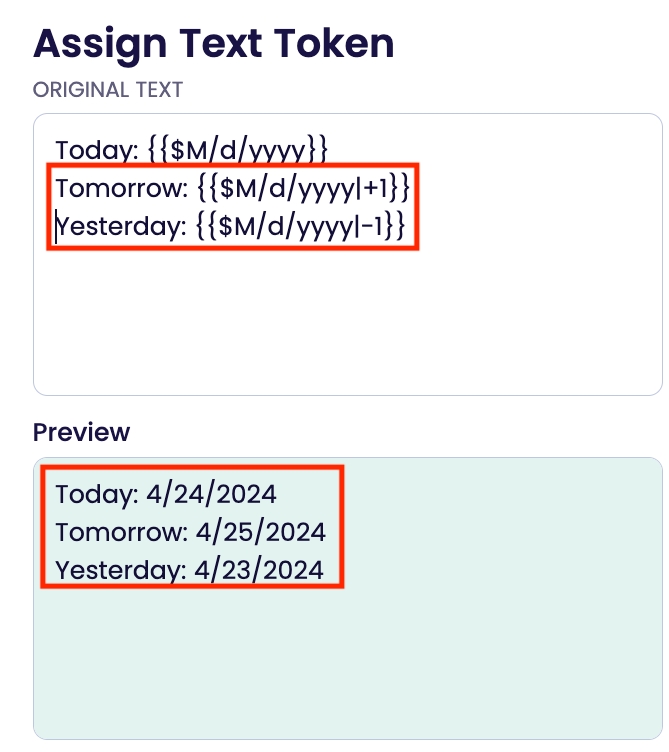Click the "ORIGINAL TEXT" label
The image size is (669, 752).
click(108, 90)
